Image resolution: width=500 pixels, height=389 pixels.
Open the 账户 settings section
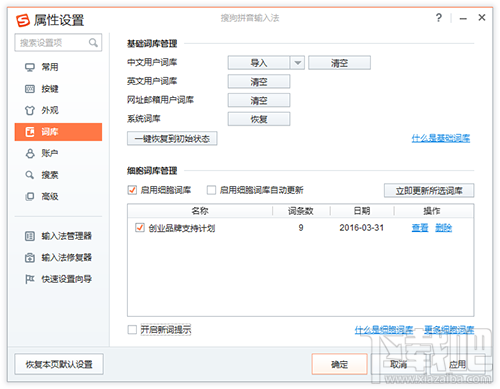[58, 153]
